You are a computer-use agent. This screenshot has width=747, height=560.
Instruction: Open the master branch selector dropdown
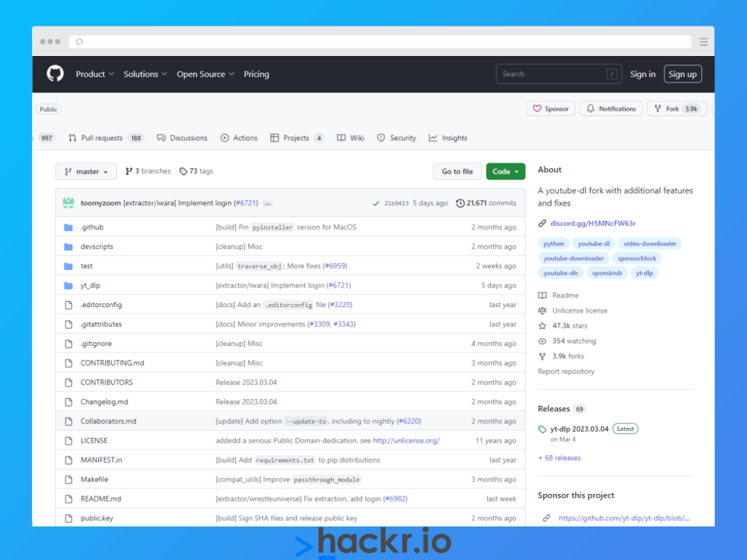[x=86, y=171]
